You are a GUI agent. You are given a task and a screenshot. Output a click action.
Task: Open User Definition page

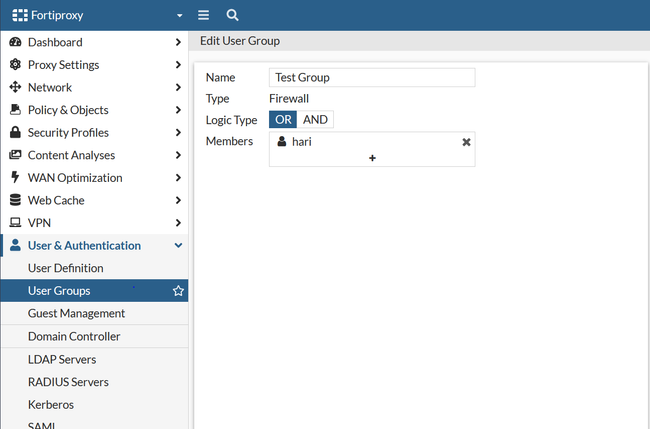65,268
